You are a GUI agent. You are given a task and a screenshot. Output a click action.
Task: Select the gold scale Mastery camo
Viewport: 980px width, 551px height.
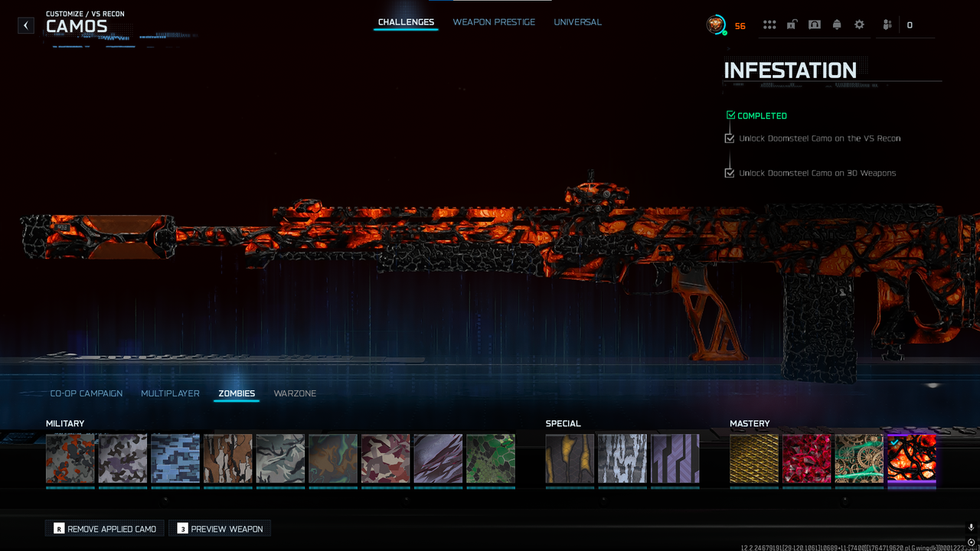[754, 458]
